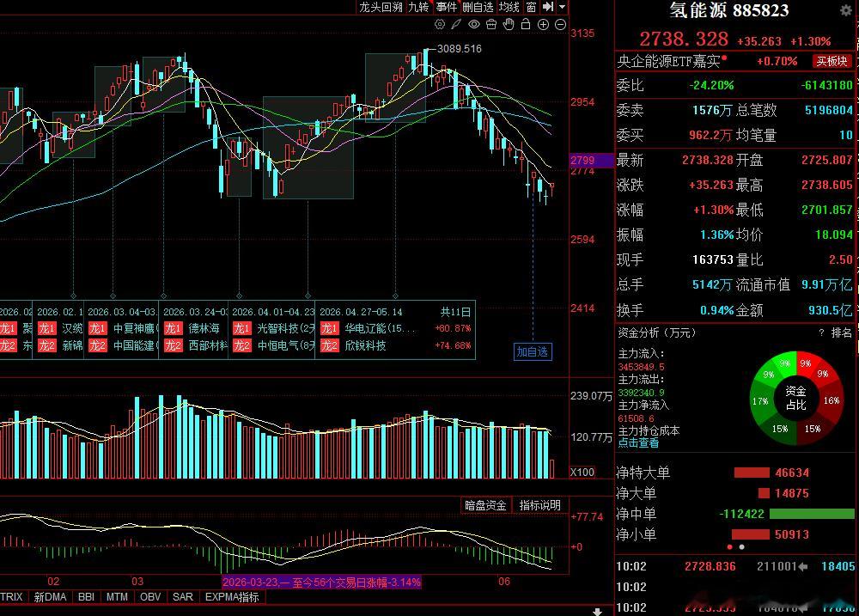Toggle the 均线 moving averages
The width and height of the screenshot is (859, 616).
(509, 7)
